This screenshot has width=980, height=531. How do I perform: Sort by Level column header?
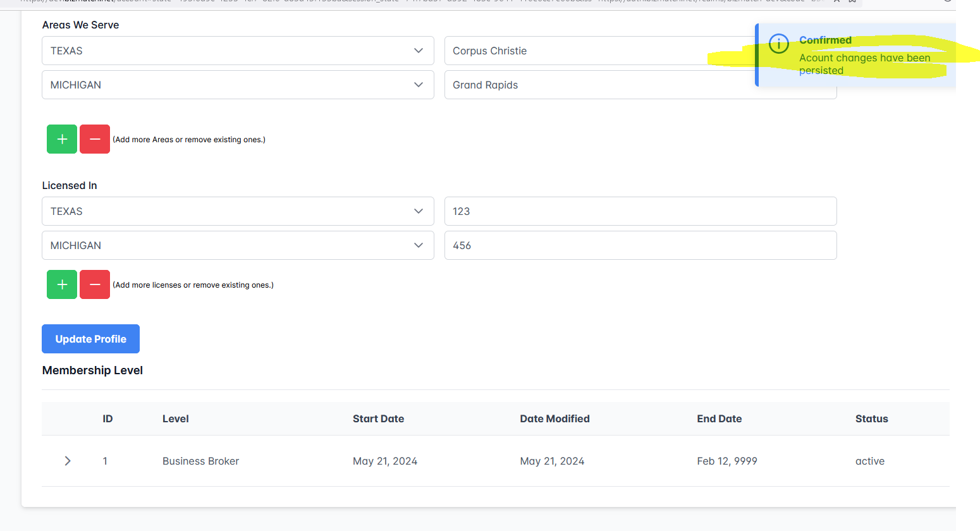176,418
